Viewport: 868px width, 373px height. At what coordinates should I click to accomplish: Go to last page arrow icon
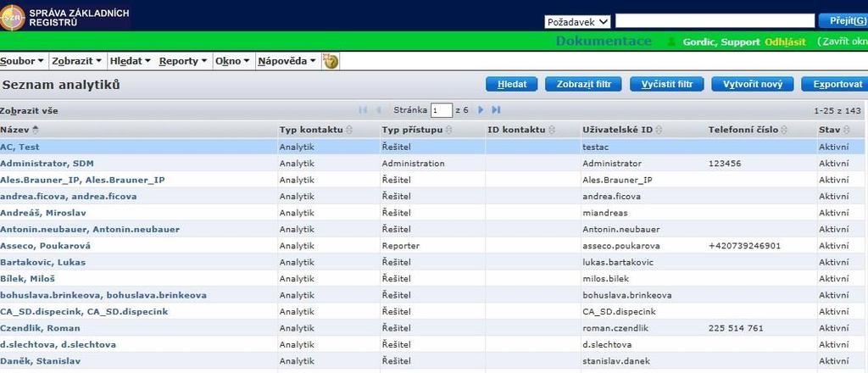click(x=496, y=110)
